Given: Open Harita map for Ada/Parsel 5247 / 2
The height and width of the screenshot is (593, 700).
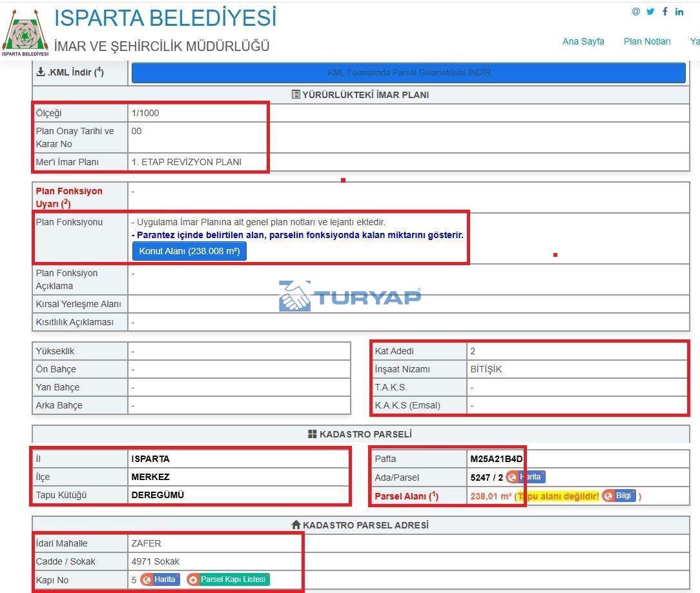Looking at the screenshot, I should coord(526,477).
